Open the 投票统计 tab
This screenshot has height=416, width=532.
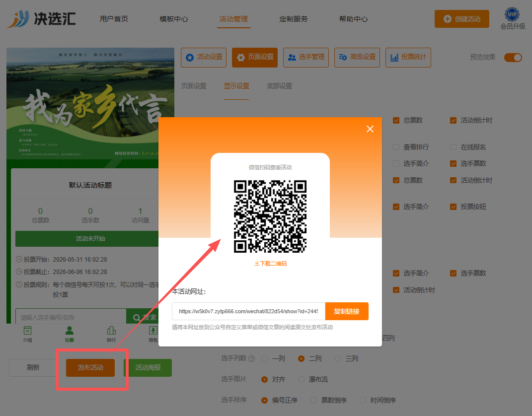pos(408,57)
